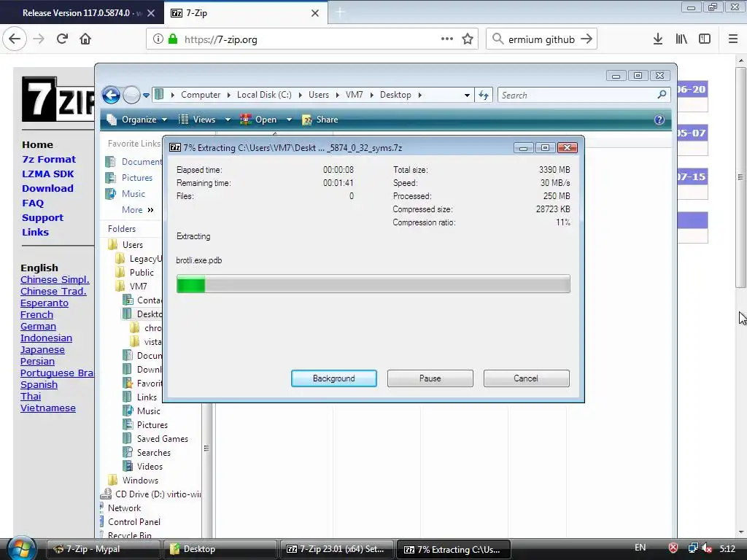Select Public folder in tree
The image size is (747, 560).
coord(142,273)
